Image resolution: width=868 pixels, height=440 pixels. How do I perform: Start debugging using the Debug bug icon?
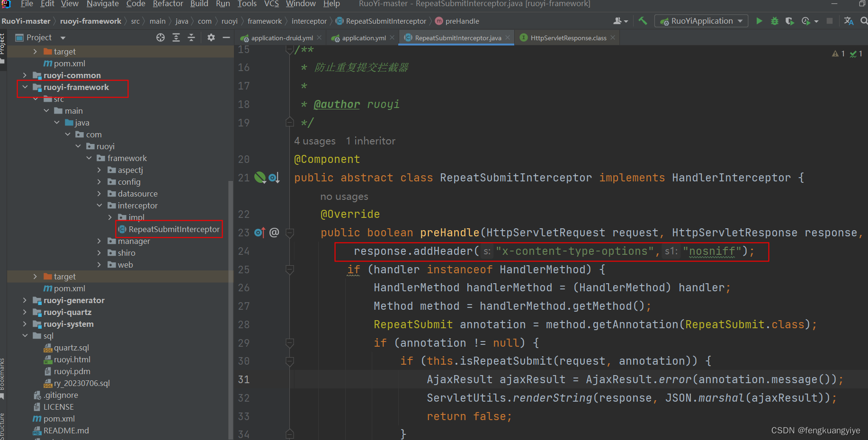tap(774, 21)
